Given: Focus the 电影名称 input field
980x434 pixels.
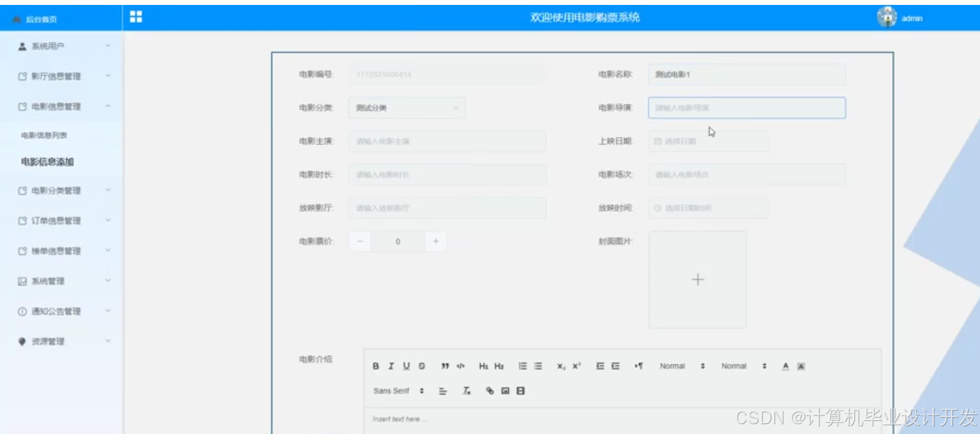Looking at the screenshot, I should tap(747, 74).
